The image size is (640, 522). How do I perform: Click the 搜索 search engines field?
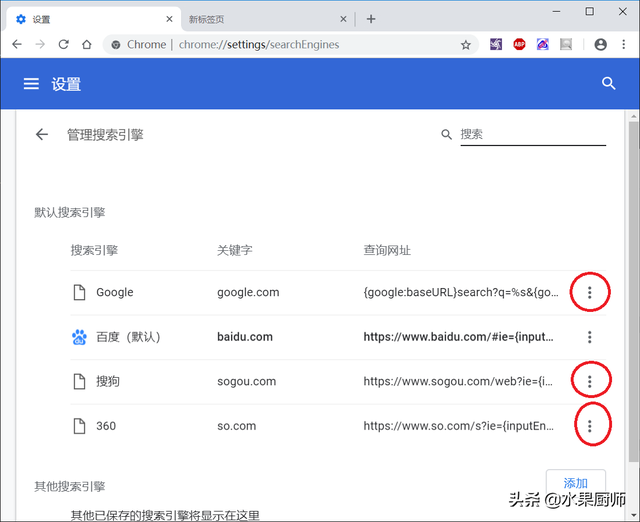click(x=533, y=134)
